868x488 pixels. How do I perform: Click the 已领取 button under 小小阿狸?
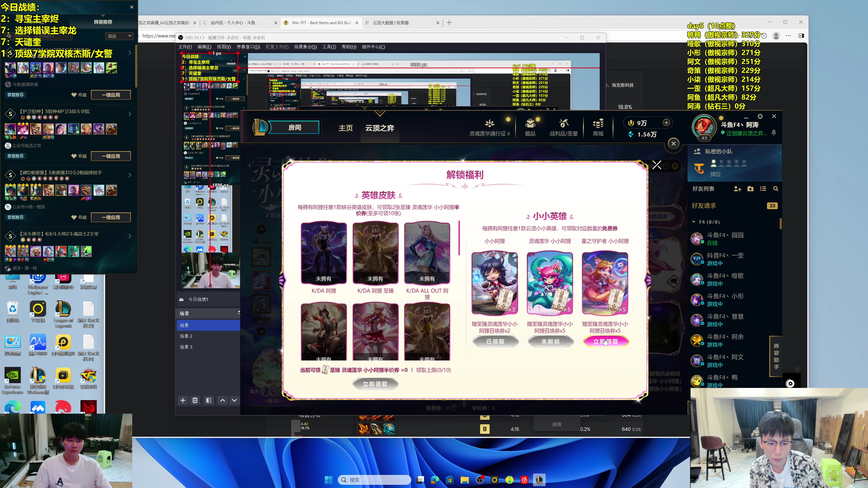tap(495, 342)
